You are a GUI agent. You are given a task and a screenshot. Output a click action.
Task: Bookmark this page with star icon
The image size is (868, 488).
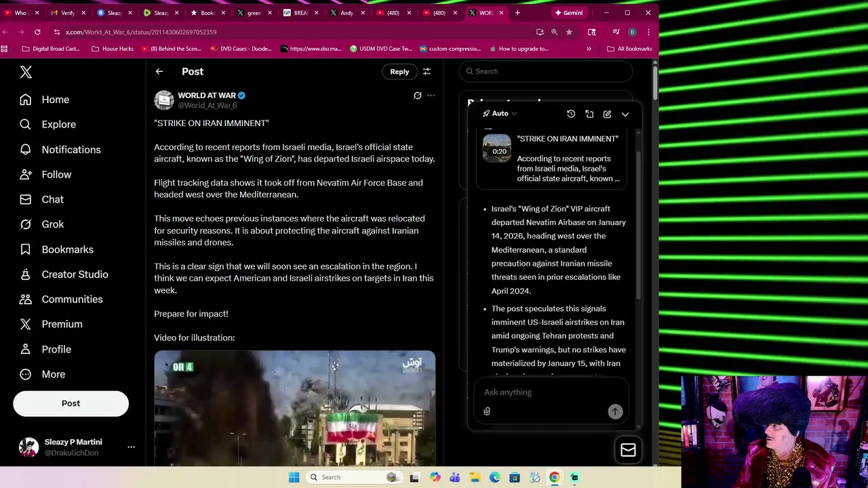(569, 32)
